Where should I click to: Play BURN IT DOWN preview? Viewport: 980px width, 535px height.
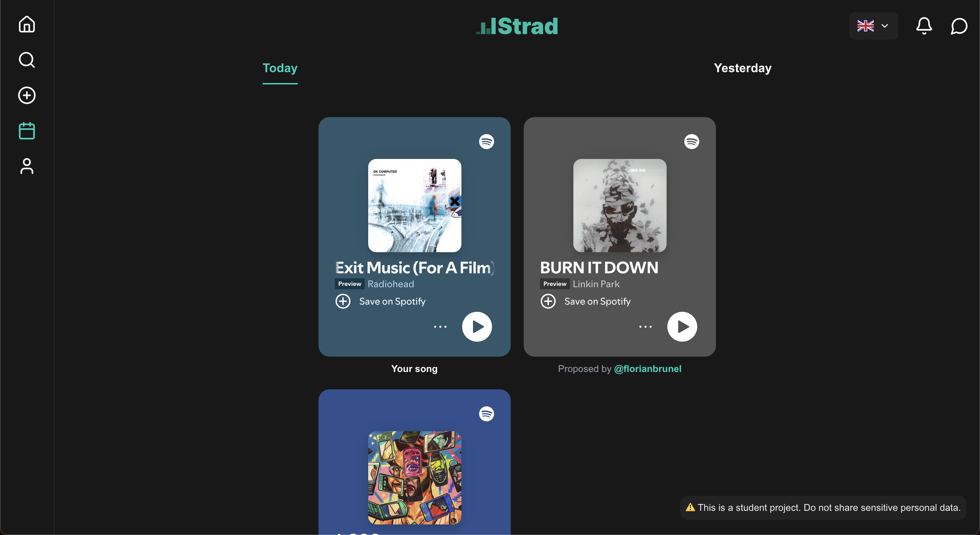[x=682, y=326]
